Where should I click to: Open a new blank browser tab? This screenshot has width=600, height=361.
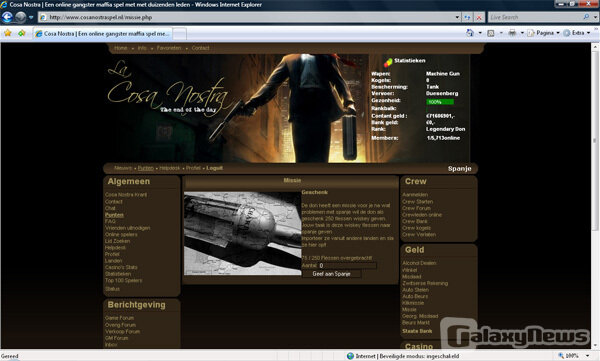point(180,34)
